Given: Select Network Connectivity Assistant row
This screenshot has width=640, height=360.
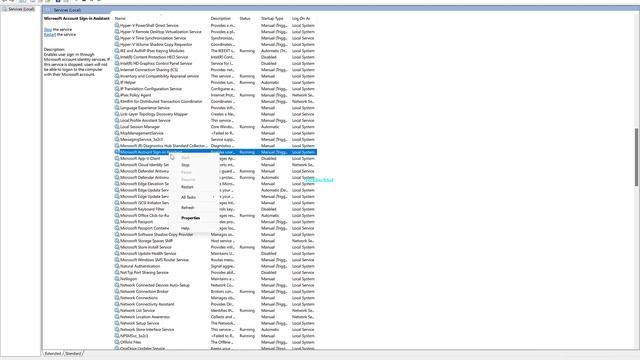Looking at the screenshot, I should (216, 304).
